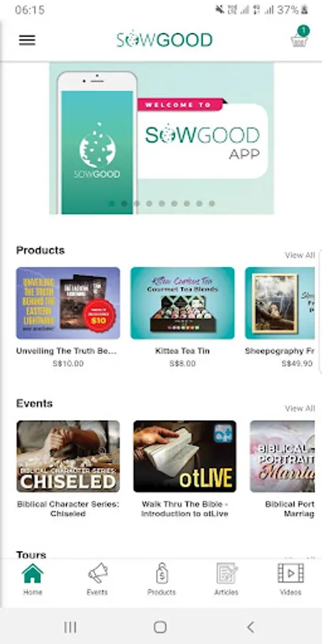Viewport: 322px width, 644px height.
Task: Open Kittea Tea Tin product thumbnail
Action: (182, 303)
